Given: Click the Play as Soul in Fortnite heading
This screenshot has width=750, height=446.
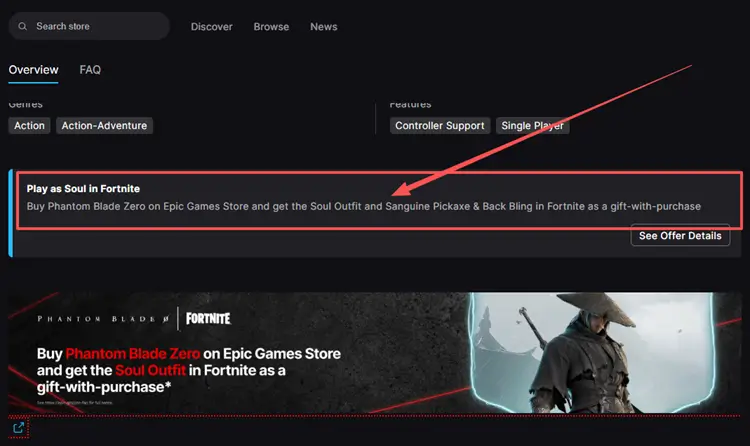Looking at the screenshot, I should tap(83, 189).
